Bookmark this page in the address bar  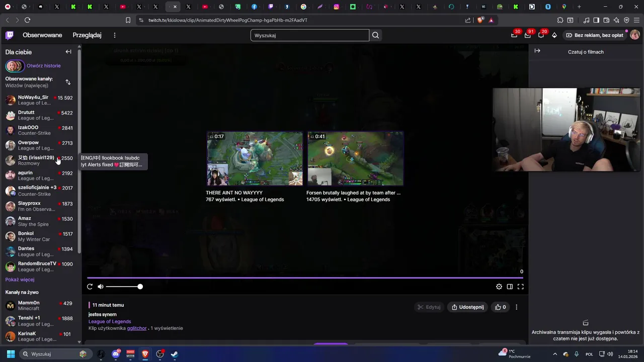pyautogui.click(x=128, y=20)
